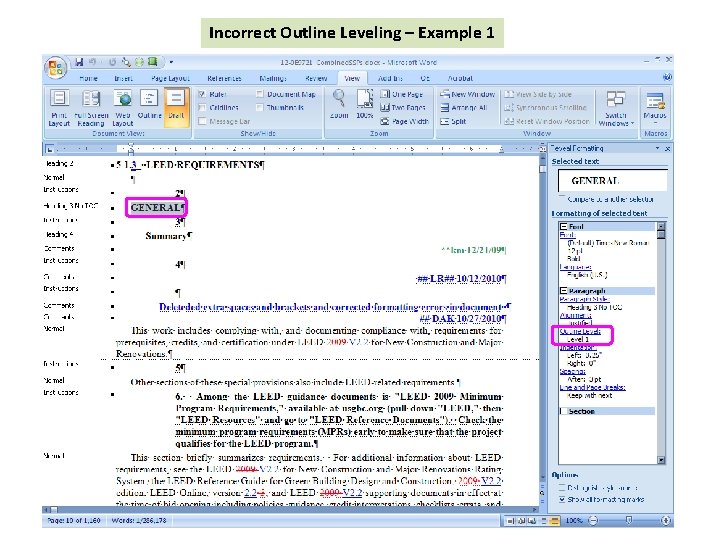
Task: Switch to Outline view
Action: [149, 105]
